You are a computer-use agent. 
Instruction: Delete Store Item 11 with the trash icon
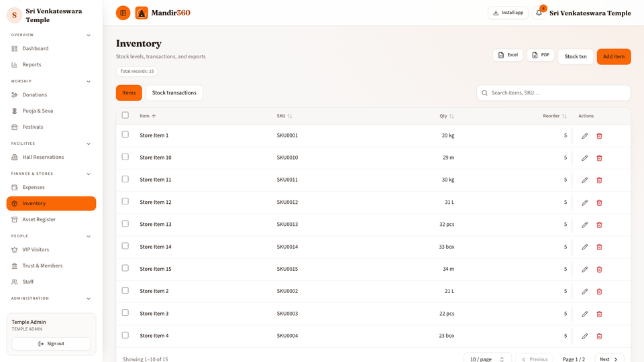point(599,180)
